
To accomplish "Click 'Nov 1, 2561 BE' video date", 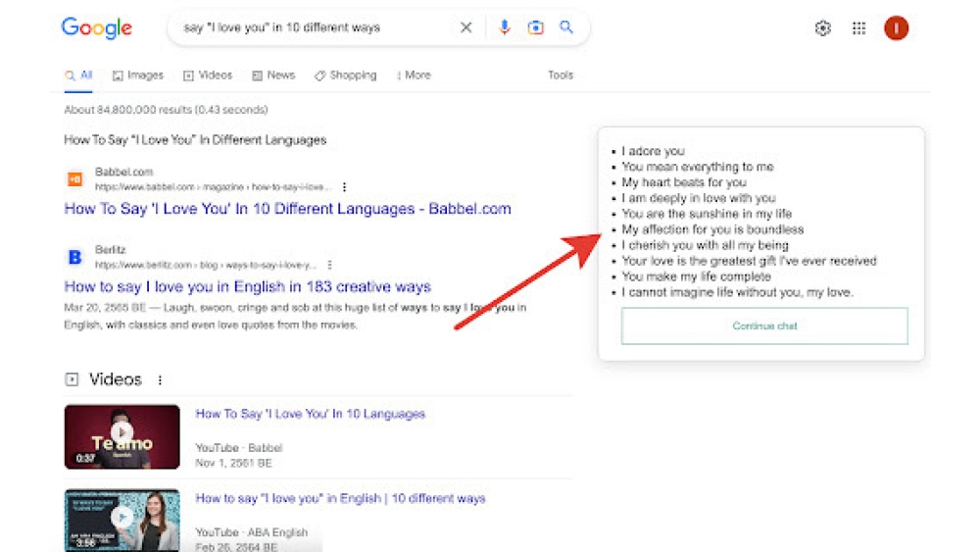I will coord(234,463).
